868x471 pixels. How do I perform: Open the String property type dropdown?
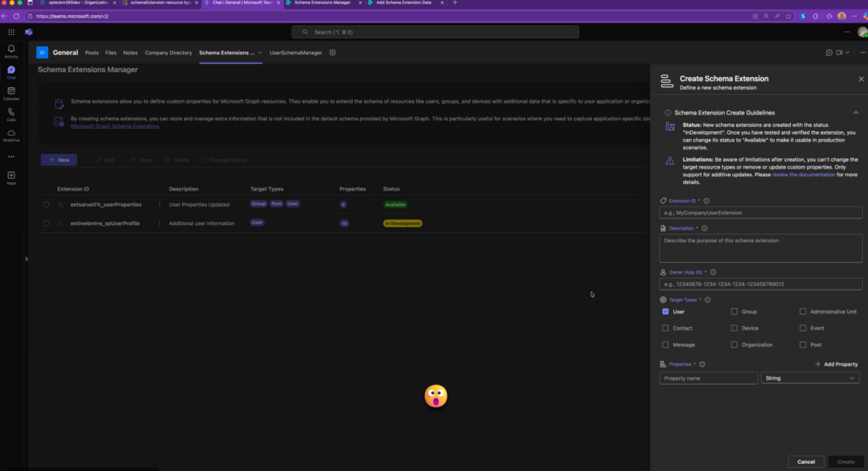810,378
